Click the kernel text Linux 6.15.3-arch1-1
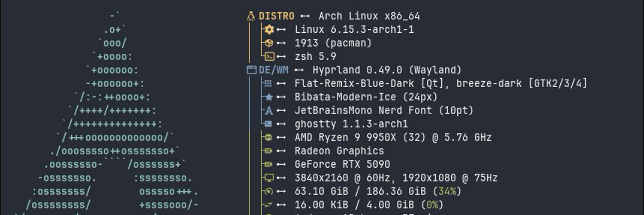The height and width of the screenshot is (215, 644). [x=354, y=30]
